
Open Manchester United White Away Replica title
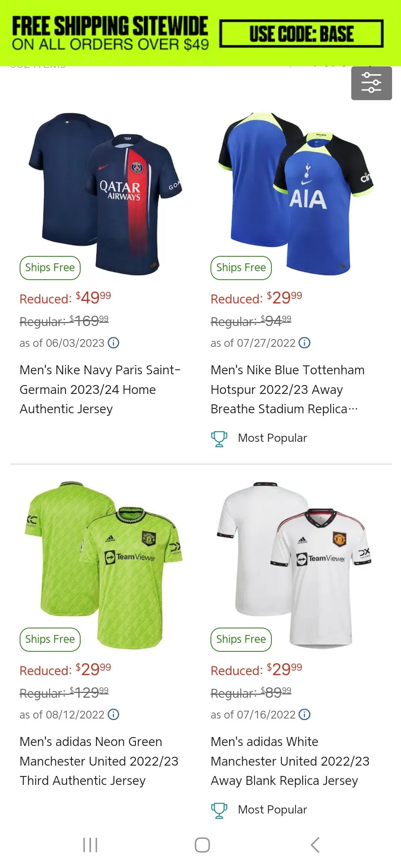(290, 761)
